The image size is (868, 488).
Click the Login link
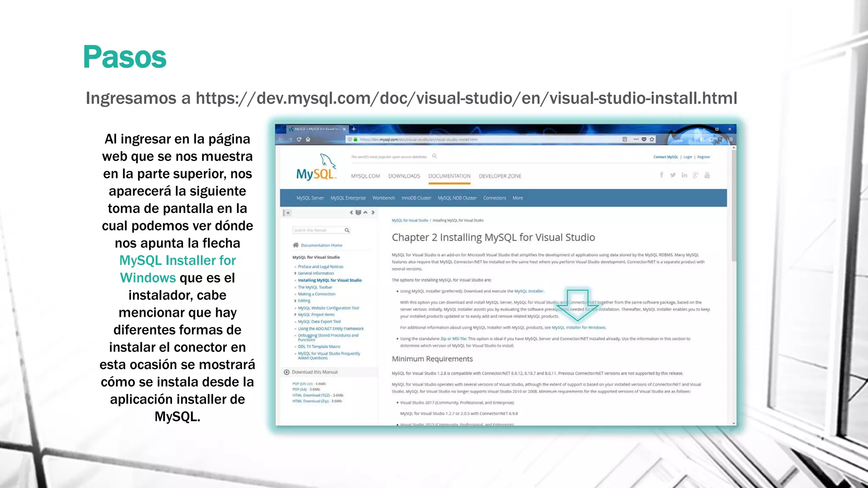(x=687, y=157)
